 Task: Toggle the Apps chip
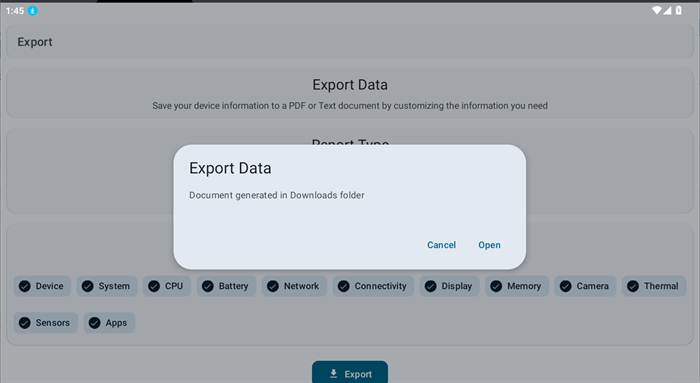click(x=109, y=323)
